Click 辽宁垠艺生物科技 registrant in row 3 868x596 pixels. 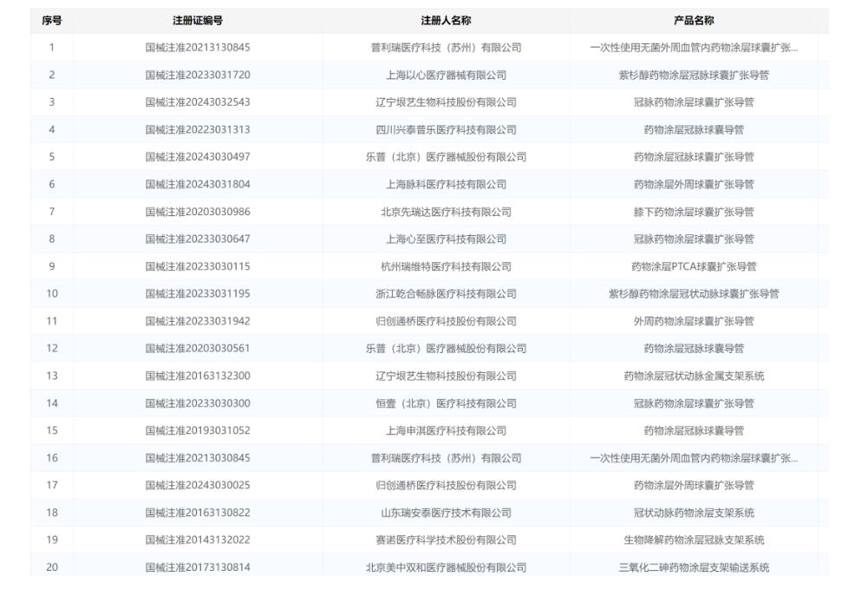(446, 102)
